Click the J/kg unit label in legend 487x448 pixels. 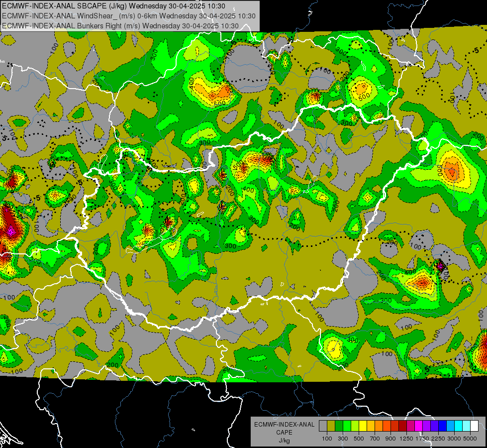click(x=284, y=441)
